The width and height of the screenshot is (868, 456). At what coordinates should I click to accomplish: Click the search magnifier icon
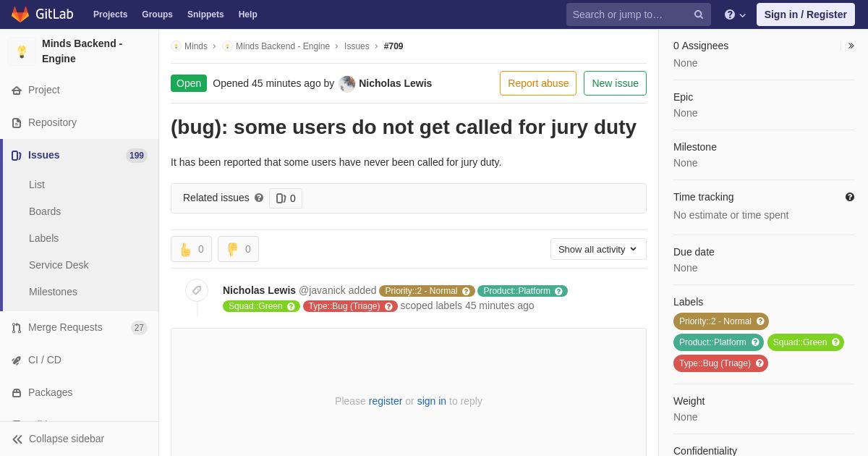(698, 14)
